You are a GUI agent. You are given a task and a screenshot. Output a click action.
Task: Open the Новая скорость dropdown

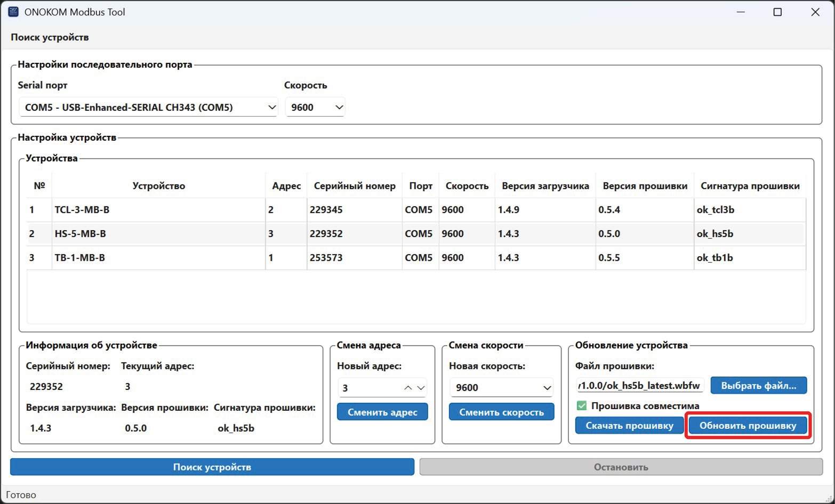coord(501,387)
